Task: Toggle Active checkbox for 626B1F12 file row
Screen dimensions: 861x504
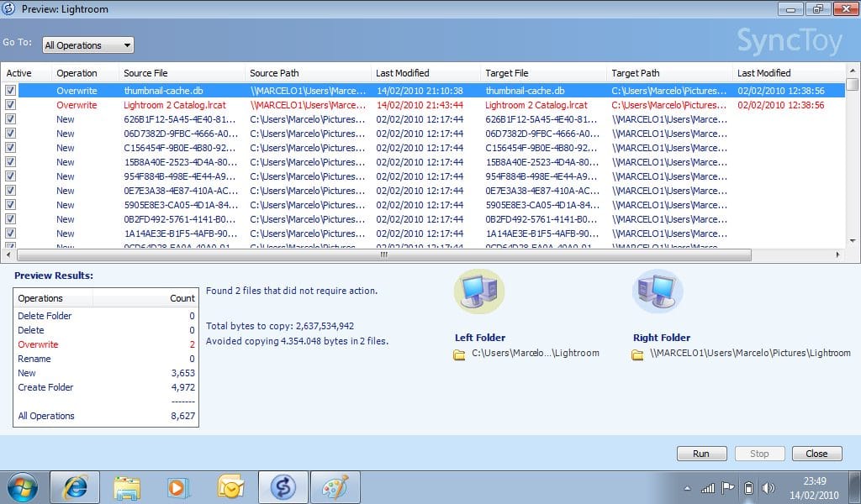Action: [10, 119]
